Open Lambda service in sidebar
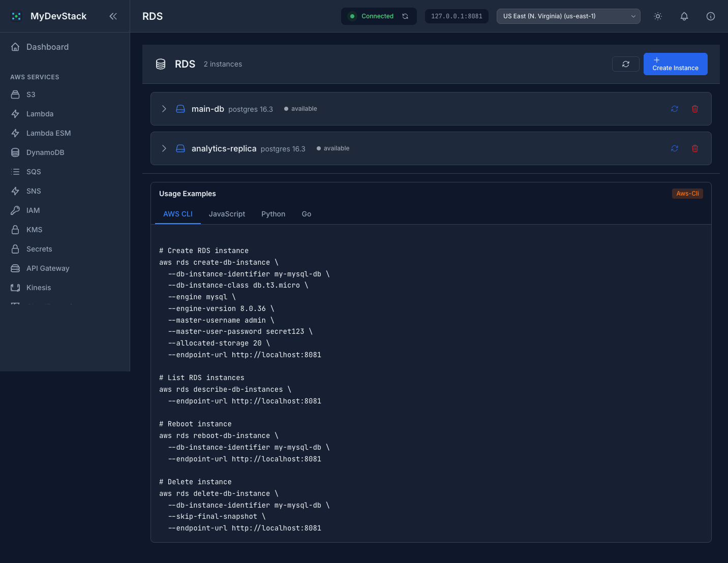Screen dimensions: 728x563 (65, 114)
